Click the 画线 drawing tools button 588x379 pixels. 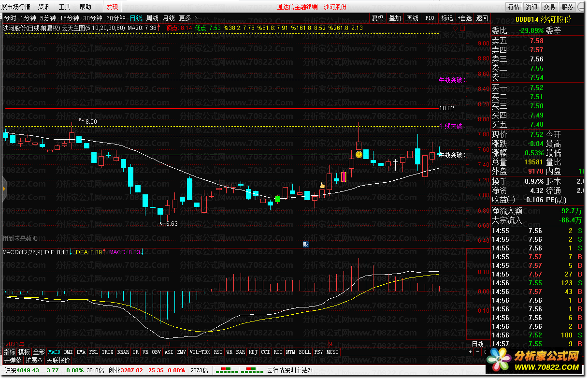tap(412, 18)
